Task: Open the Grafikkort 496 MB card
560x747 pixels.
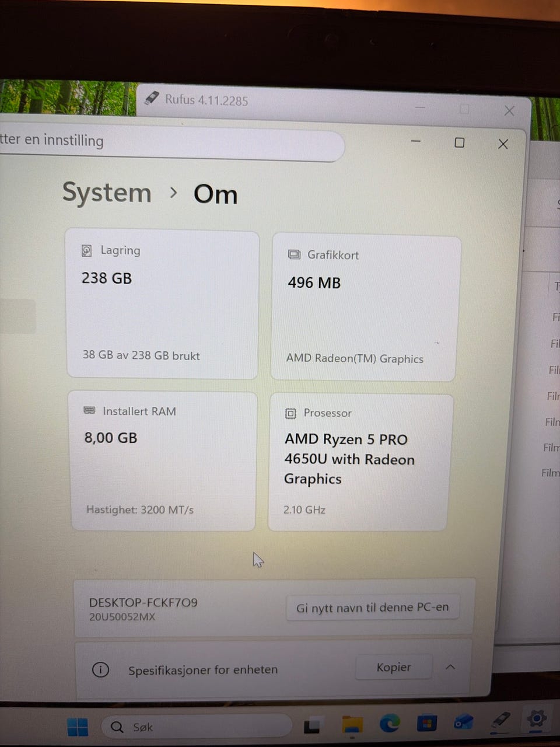Action: [x=366, y=308]
